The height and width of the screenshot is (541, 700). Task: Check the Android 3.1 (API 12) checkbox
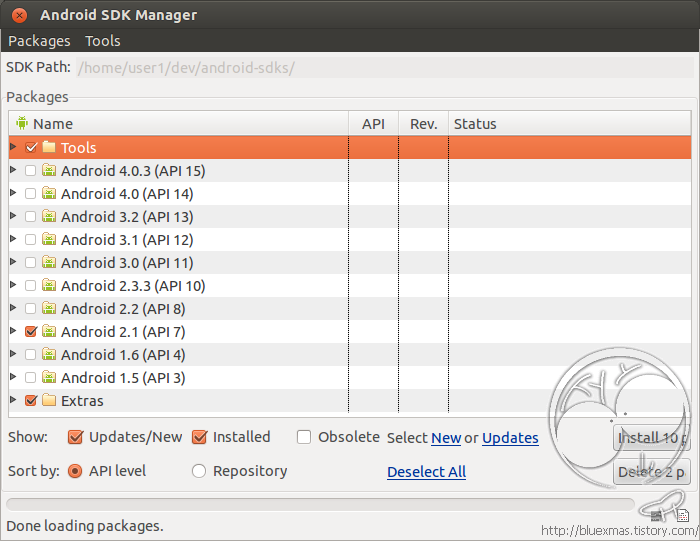(30, 240)
